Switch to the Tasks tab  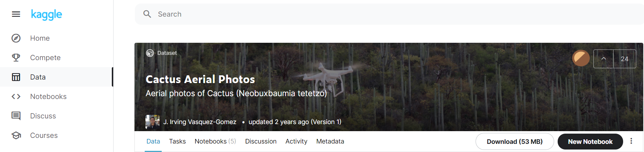177,141
